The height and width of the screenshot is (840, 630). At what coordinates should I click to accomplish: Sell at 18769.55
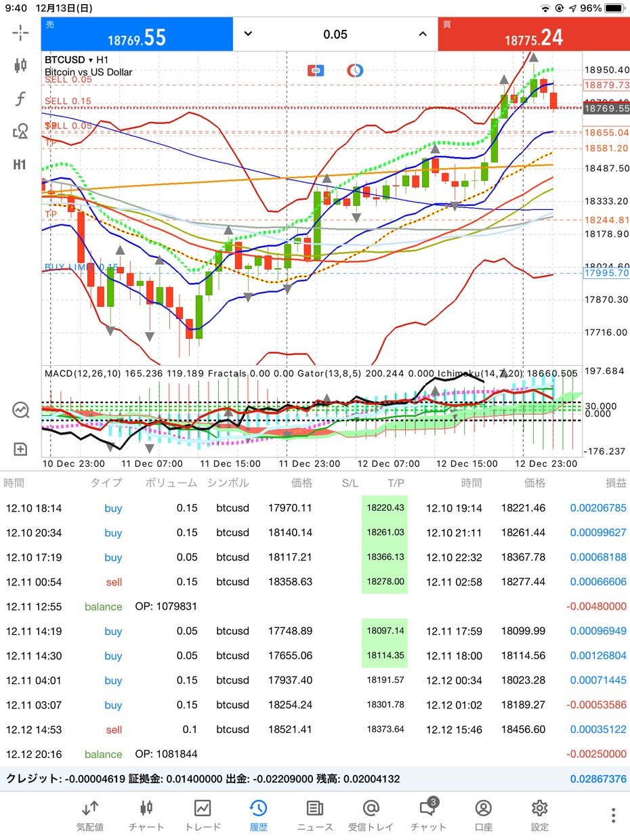(x=137, y=35)
